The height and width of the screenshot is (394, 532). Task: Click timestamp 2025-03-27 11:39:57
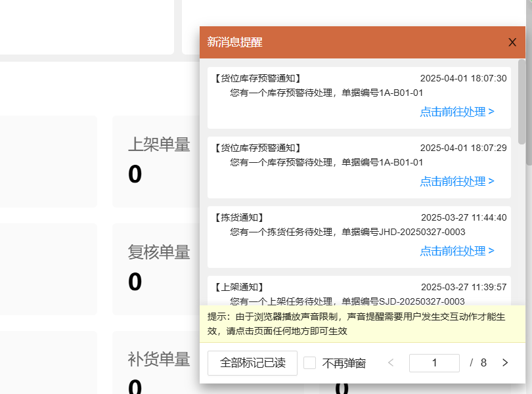pyautogui.click(x=464, y=287)
